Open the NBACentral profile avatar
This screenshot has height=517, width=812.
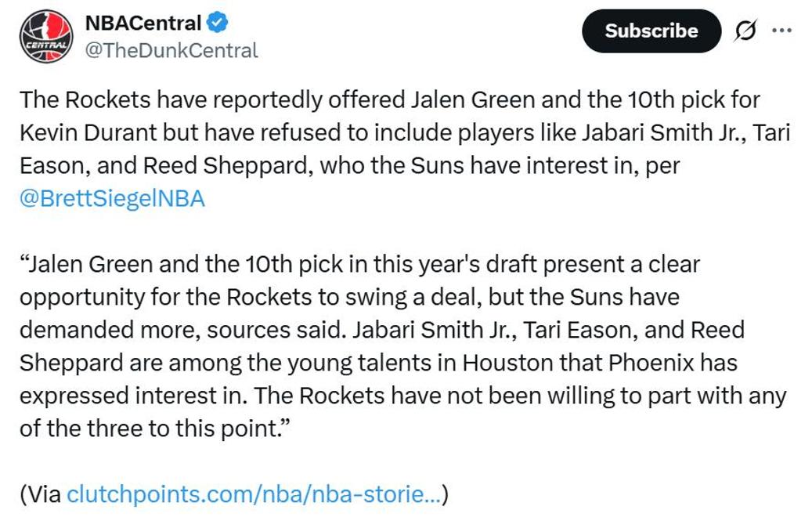pyautogui.click(x=46, y=37)
